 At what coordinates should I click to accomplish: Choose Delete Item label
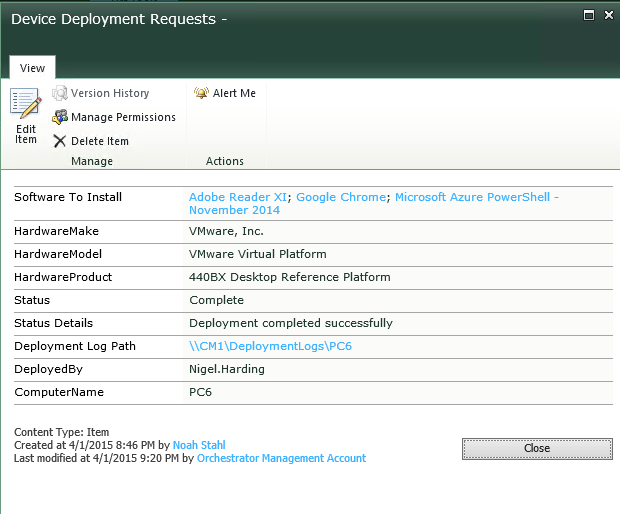(100, 141)
